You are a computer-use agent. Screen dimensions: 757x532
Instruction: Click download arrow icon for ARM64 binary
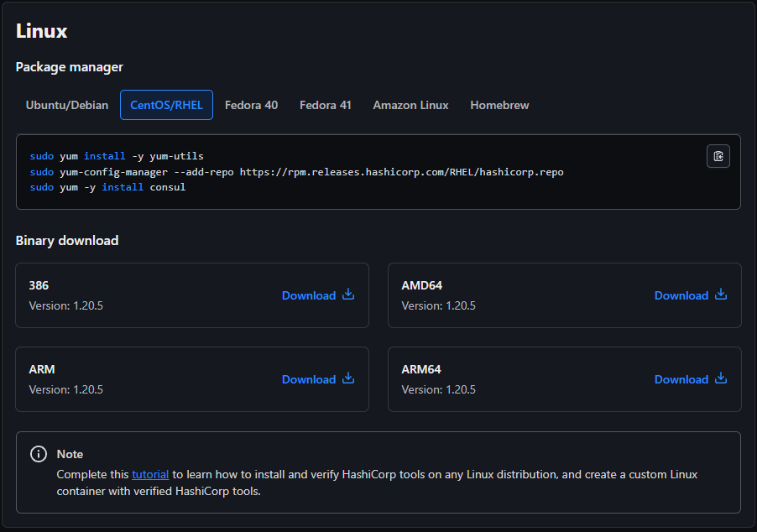tap(721, 378)
